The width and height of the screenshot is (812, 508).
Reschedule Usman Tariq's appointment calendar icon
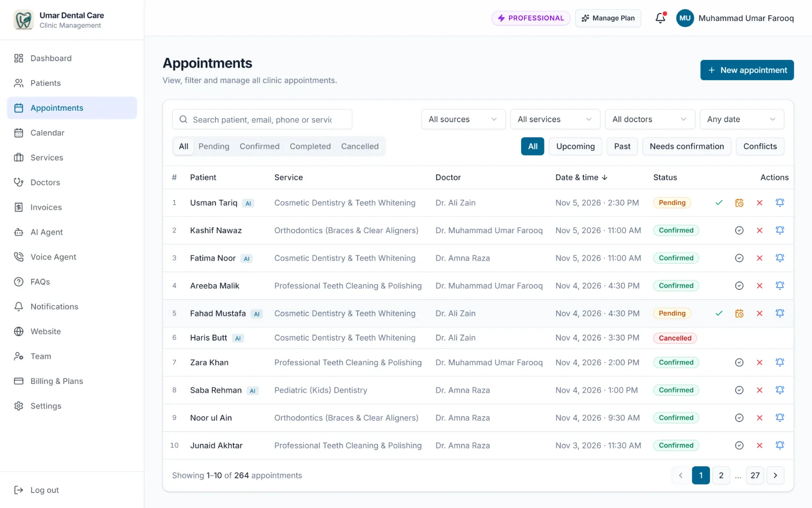pyautogui.click(x=739, y=203)
